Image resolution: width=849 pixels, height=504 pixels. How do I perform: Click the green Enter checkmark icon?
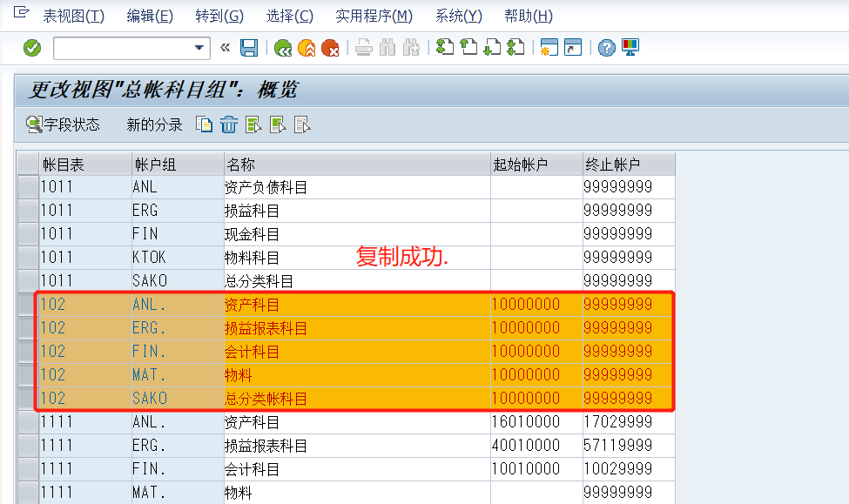coord(32,48)
